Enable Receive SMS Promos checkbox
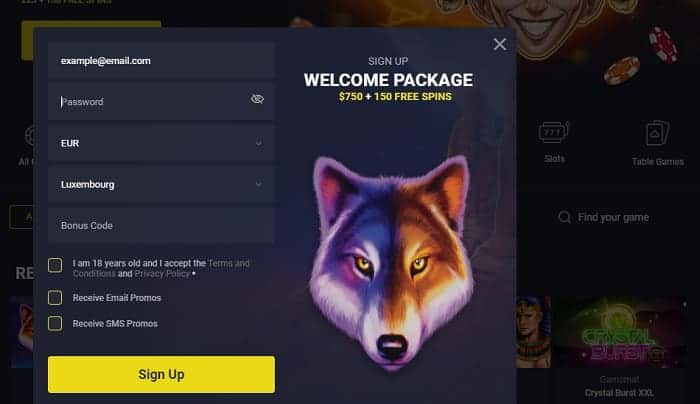 pyautogui.click(x=55, y=324)
